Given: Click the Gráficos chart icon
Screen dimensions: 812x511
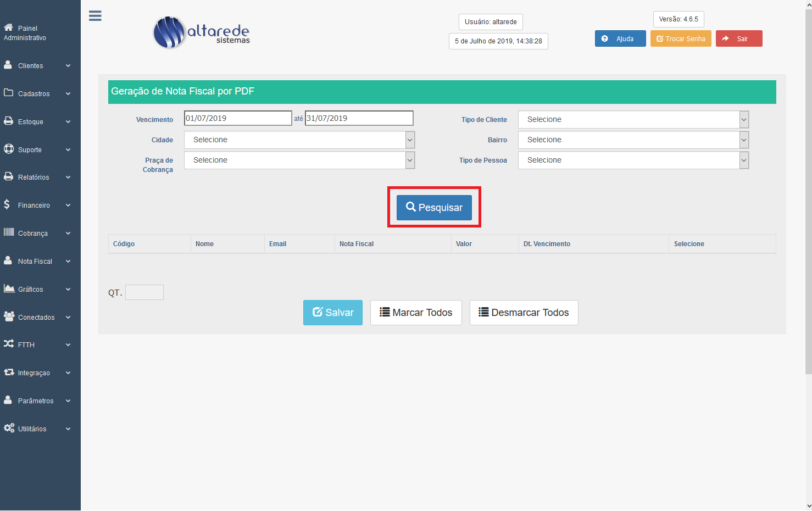Looking at the screenshot, I should (x=9, y=288).
